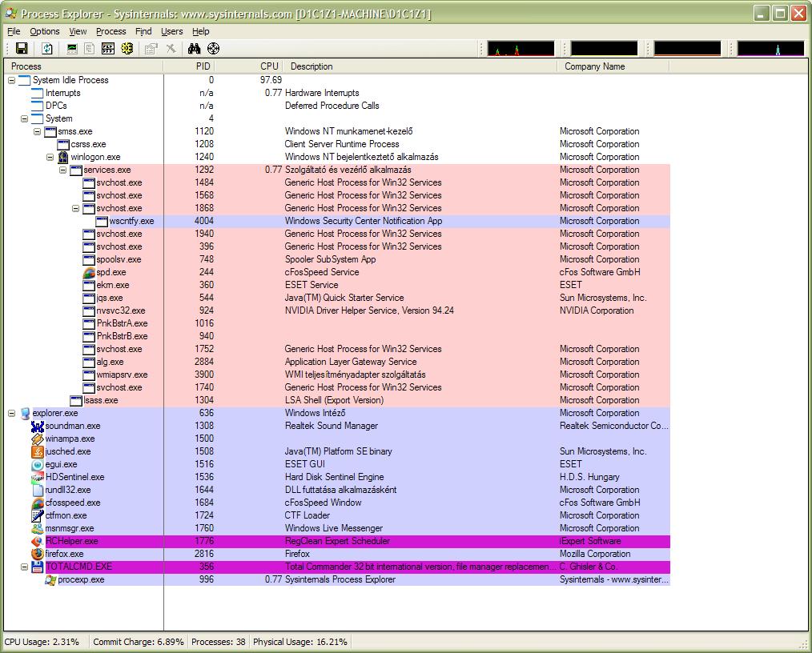Click the HDSentinel.exe icon
The height and width of the screenshot is (653, 812).
[38, 477]
